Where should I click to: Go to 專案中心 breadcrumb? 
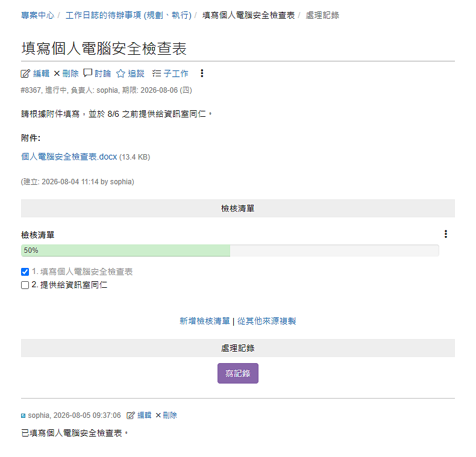[x=37, y=15]
